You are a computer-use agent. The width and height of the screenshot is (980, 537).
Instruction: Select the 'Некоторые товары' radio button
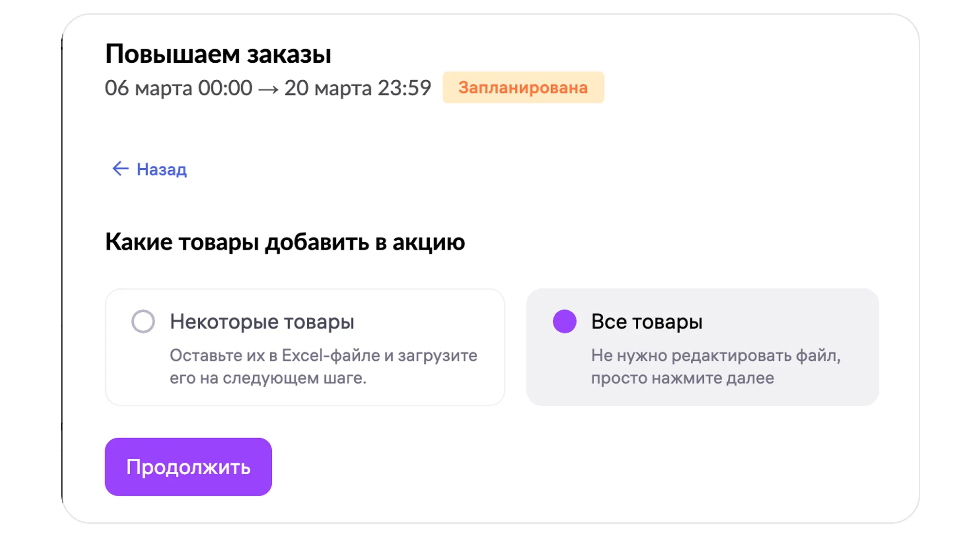(x=143, y=322)
